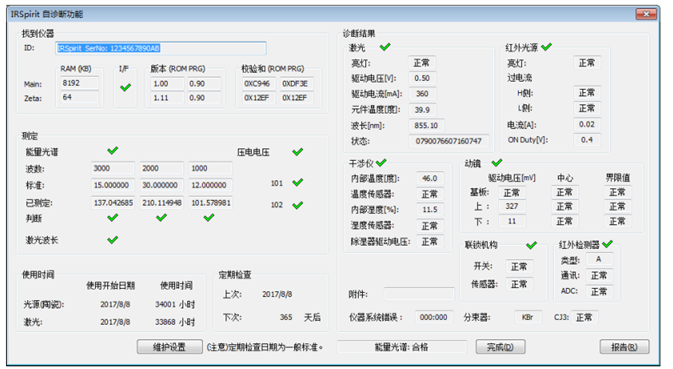The width and height of the screenshot is (673, 369).
Task: Click the next inspection value 365
Action: click(286, 317)
